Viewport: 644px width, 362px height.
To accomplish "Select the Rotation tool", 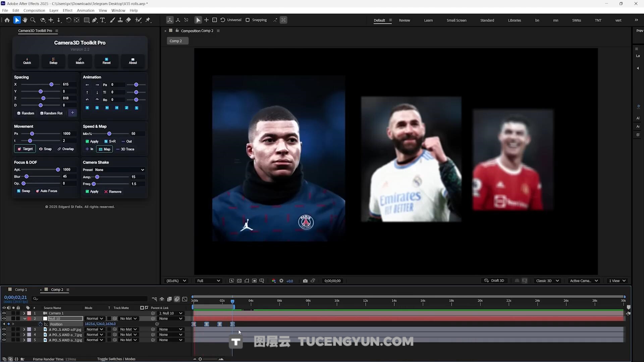I will [x=68, y=20].
